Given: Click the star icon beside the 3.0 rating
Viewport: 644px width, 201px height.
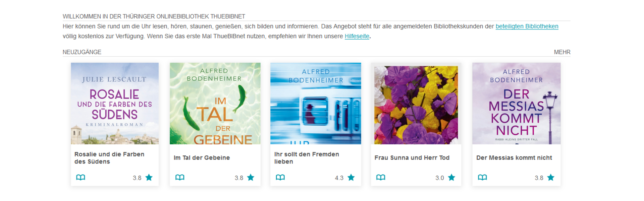Looking at the screenshot, I should pos(451,178).
